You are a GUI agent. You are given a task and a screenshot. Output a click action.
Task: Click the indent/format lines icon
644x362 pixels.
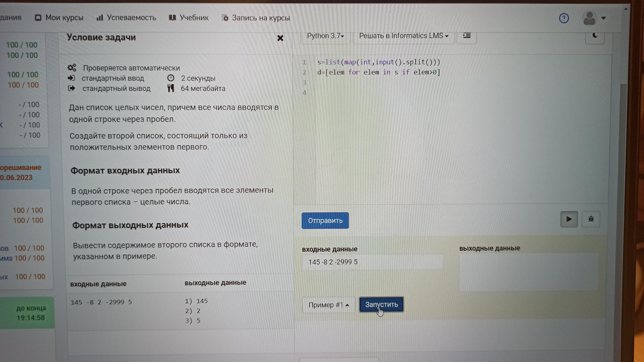(x=467, y=36)
